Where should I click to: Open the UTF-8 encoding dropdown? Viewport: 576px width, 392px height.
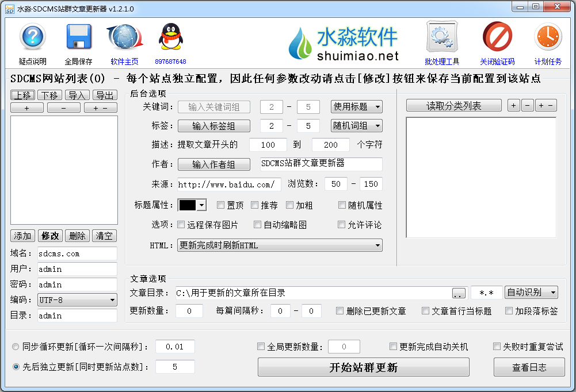77,299
